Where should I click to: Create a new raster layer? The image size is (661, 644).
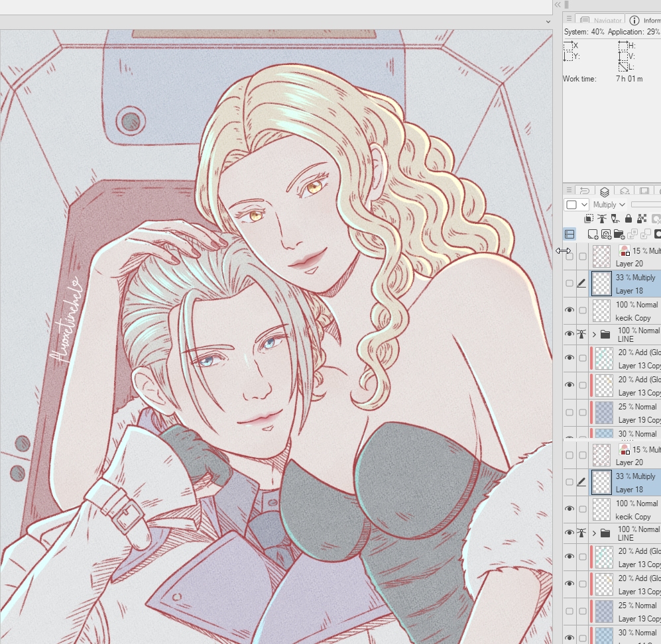593,234
